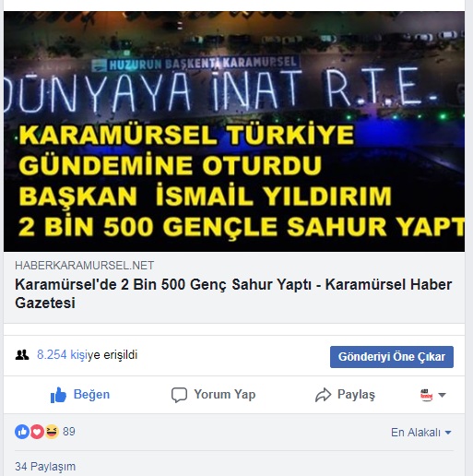
Task: Click the people-reached icon beside 8.254
Action: click(22, 355)
